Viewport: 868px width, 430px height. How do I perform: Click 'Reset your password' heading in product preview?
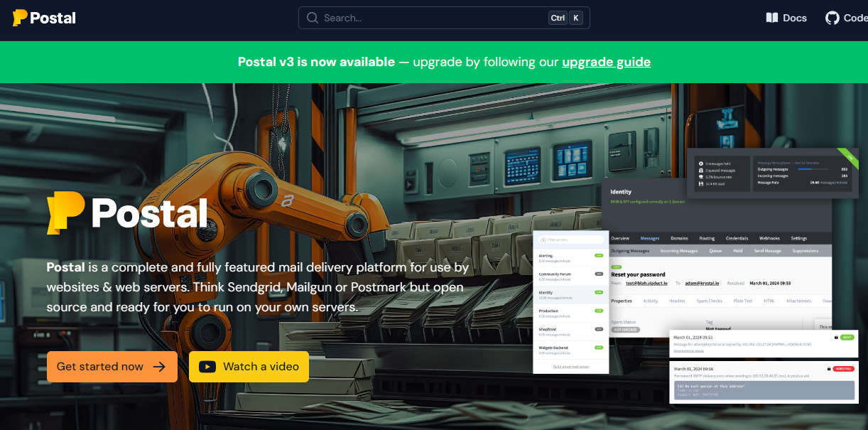tap(638, 274)
